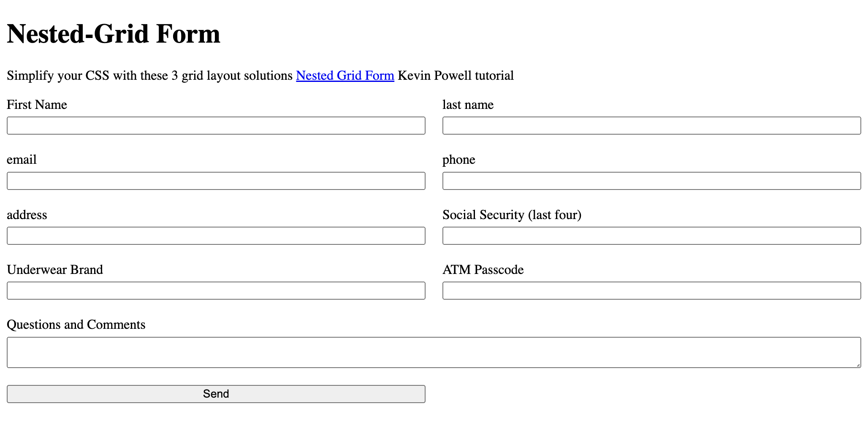Click the First Name label
The width and height of the screenshot is (868, 428).
tap(37, 105)
